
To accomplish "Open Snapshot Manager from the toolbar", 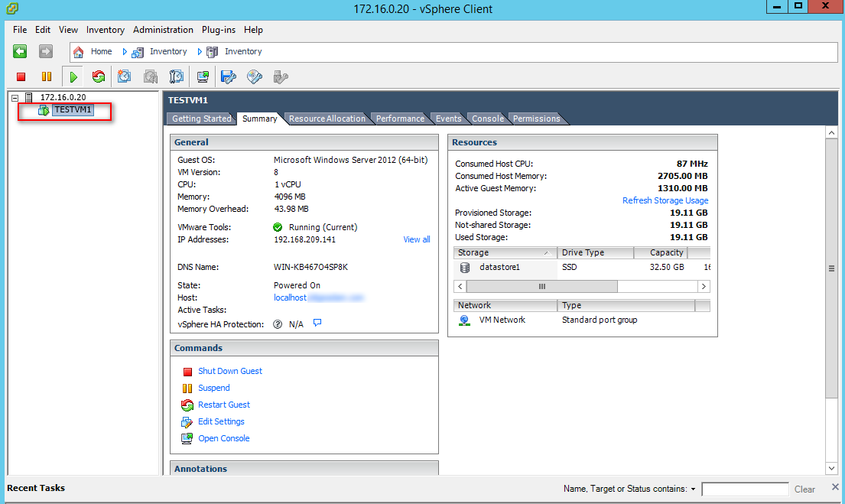I will click(x=176, y=77).
